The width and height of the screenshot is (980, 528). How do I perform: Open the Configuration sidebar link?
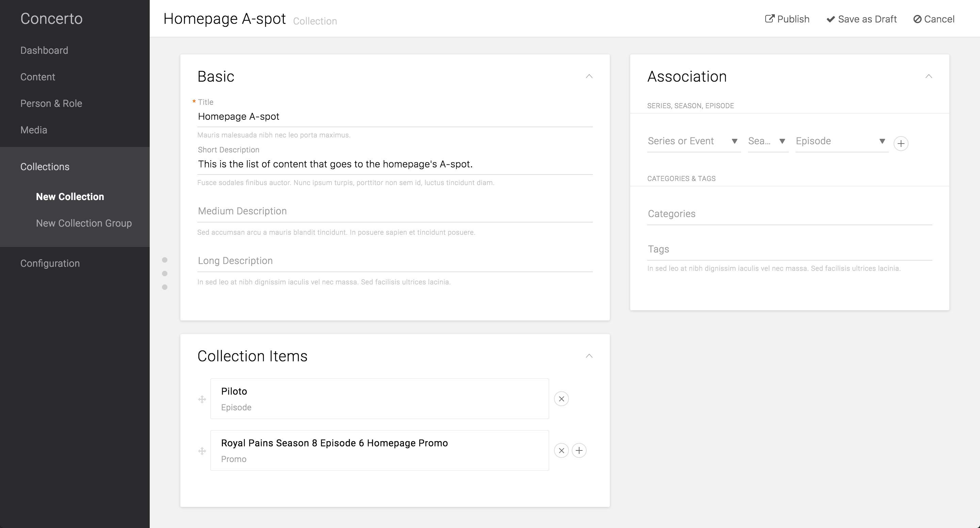click(50, 263)
